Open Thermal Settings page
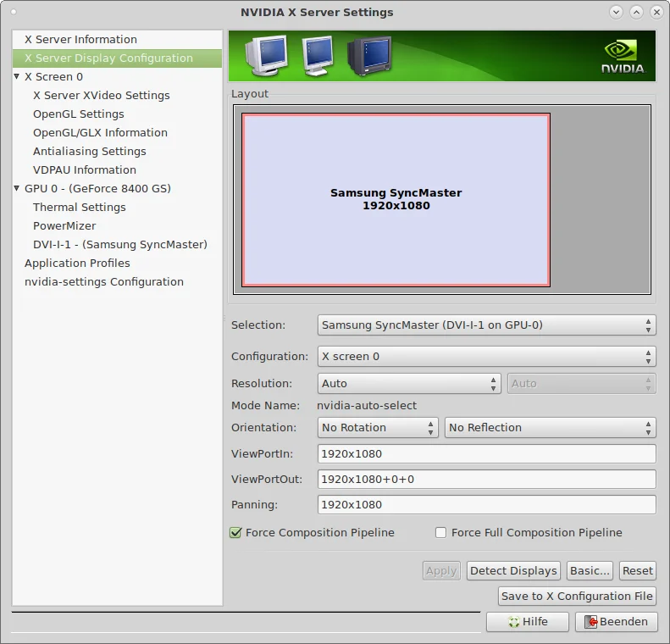 click(x=79, y=208)
